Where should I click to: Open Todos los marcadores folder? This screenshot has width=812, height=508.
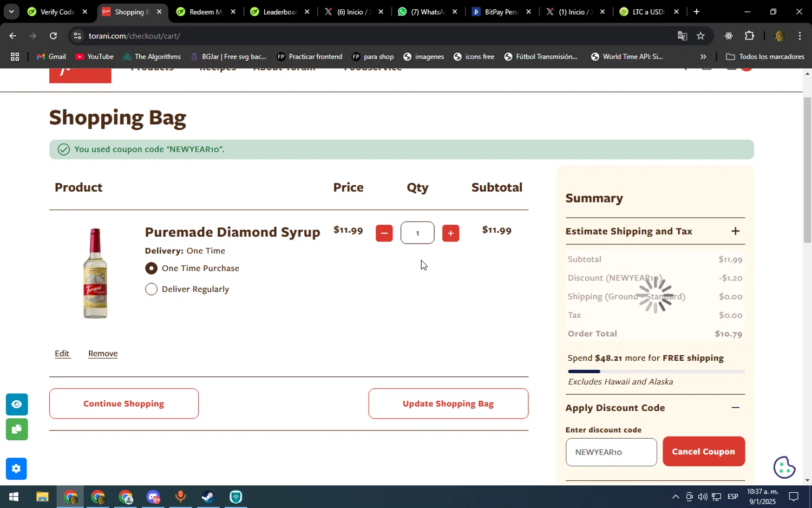pos(765,56)
